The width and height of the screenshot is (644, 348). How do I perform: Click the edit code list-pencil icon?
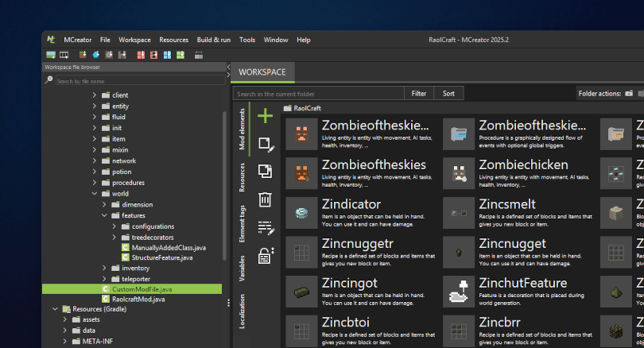tap(266, 228)
